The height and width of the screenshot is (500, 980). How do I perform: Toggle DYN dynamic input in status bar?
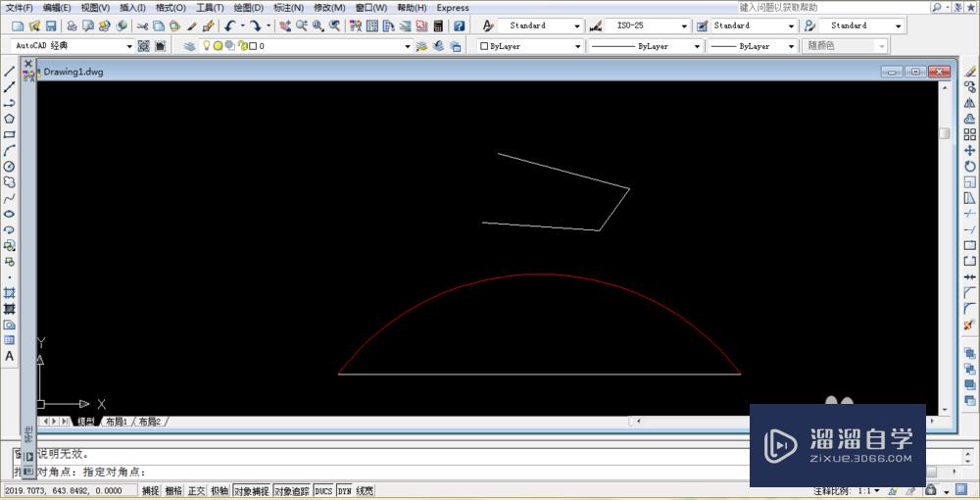click(344, 491)
